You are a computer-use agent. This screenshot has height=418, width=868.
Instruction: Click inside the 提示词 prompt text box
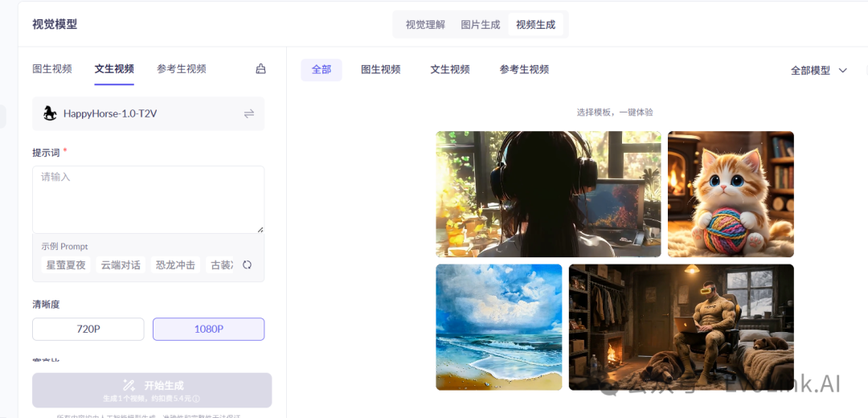[x=148, y=199]
